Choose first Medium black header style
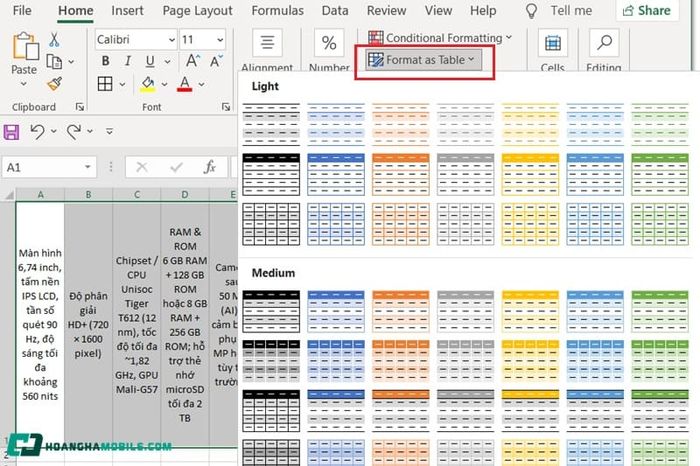This screenshot has width=700, height=466. (271, 312)
